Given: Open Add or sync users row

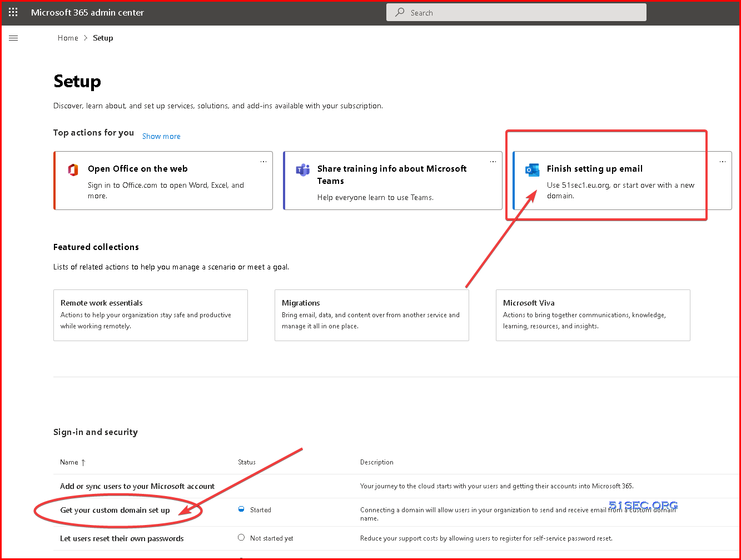Looking at the screenshot, I should 137,486.
